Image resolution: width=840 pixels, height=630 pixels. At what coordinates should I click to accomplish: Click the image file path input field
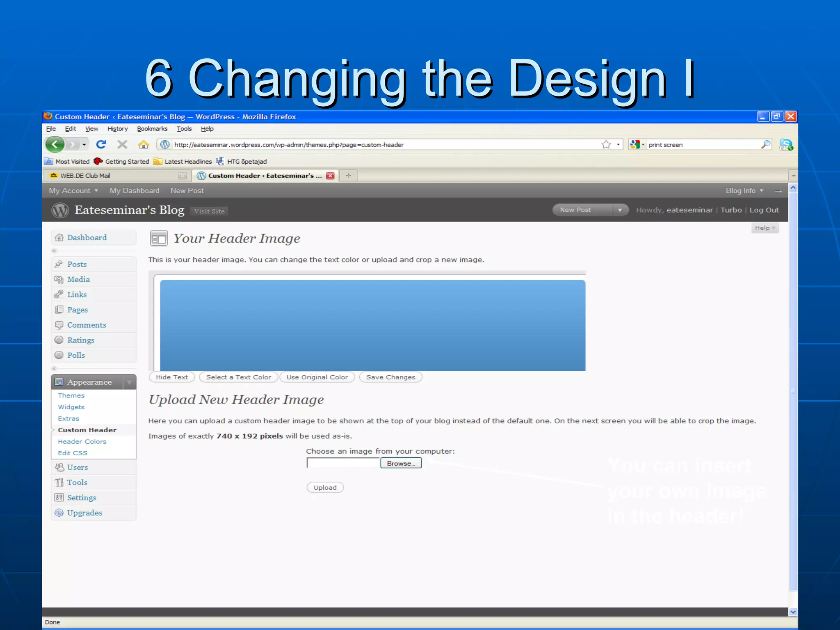[343, 463]
